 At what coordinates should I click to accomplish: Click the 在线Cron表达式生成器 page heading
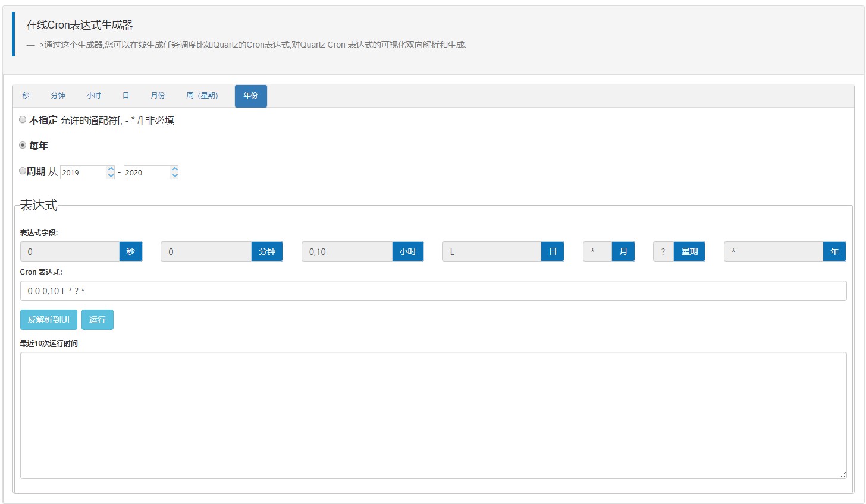click(x=80, y=25)
